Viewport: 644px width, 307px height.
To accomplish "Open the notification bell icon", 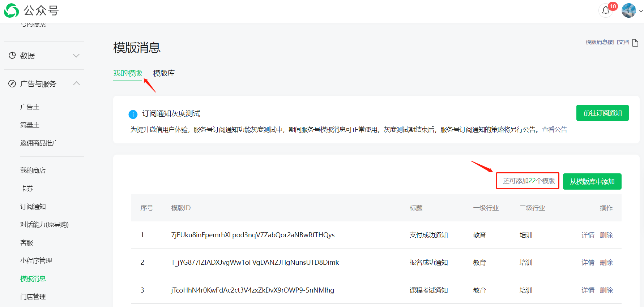I will coord(606,11).
